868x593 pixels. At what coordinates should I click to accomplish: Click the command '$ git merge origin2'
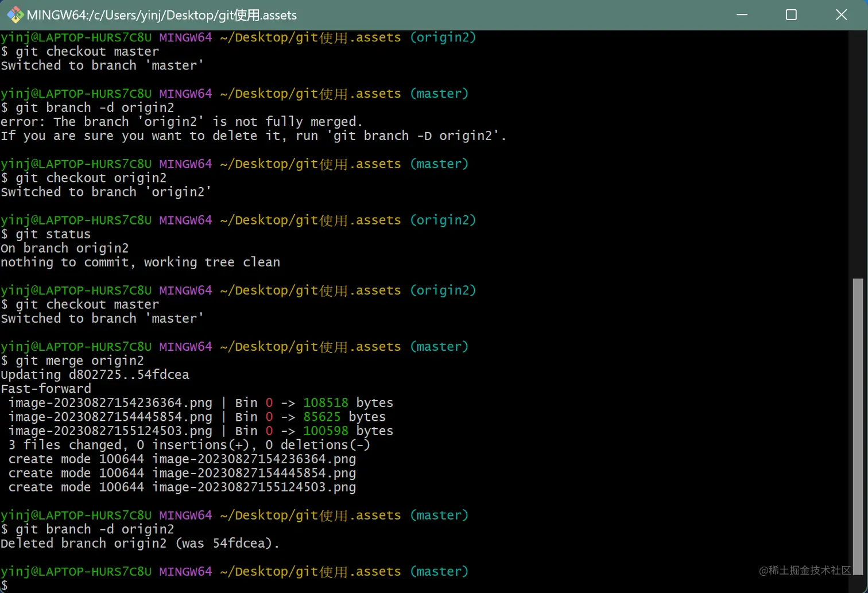(x=72, y=361)
